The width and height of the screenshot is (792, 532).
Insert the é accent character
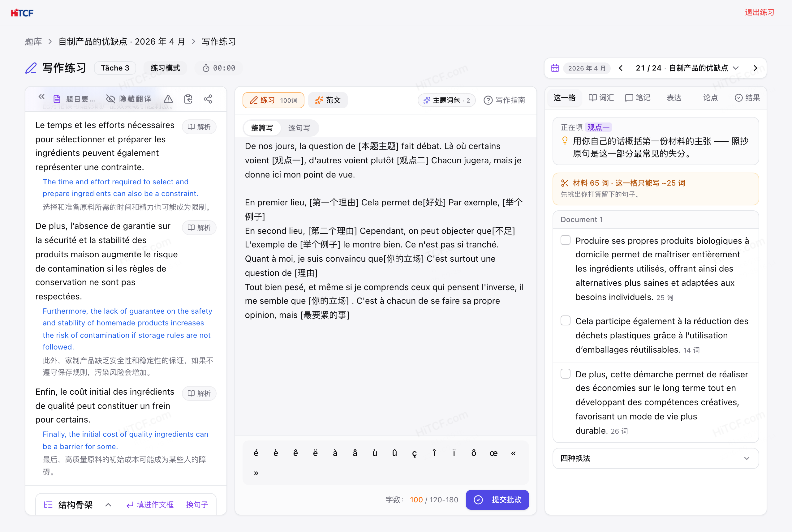tap(256, 453)
